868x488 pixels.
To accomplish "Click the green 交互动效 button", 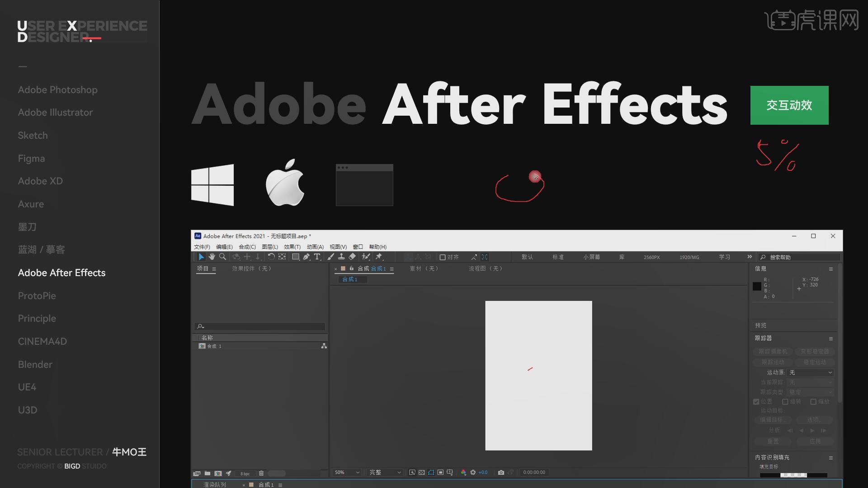I will (789, 105).
